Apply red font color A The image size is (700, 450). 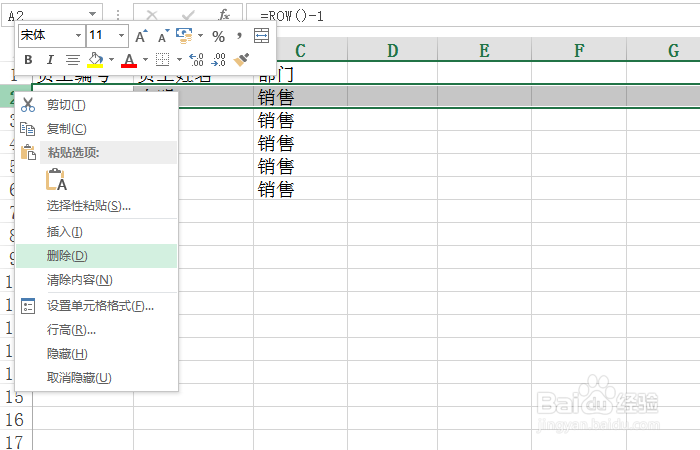129,60
